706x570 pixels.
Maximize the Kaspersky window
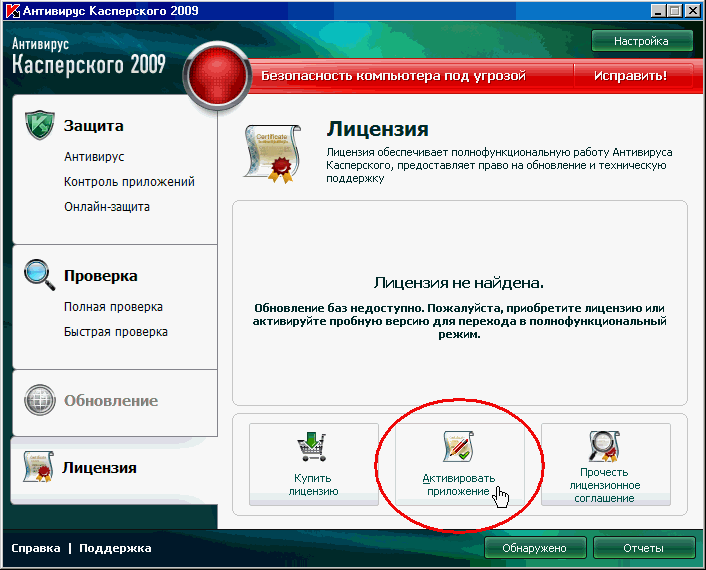(x=674, y=11)
